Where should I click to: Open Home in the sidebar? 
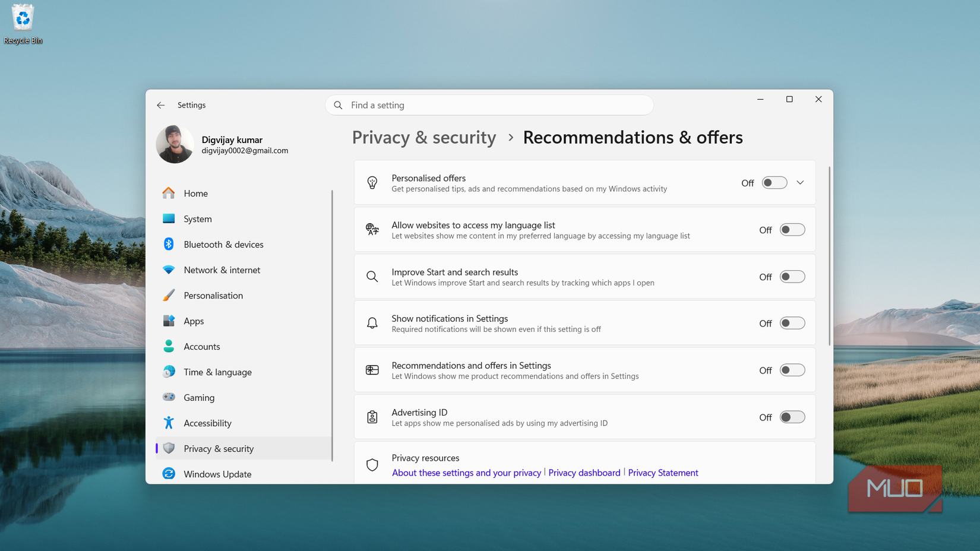(x=244, y=193)
